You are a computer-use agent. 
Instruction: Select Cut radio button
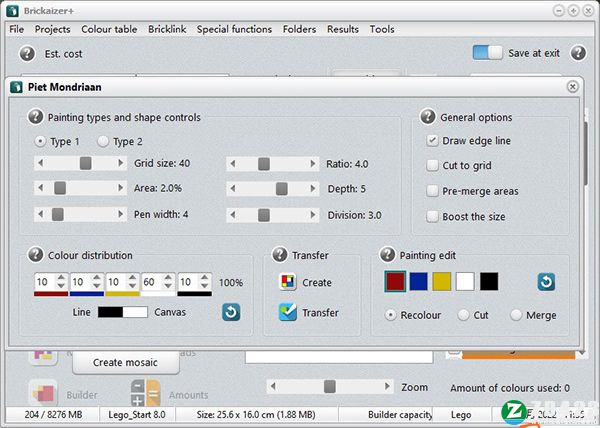pos(463,315)
